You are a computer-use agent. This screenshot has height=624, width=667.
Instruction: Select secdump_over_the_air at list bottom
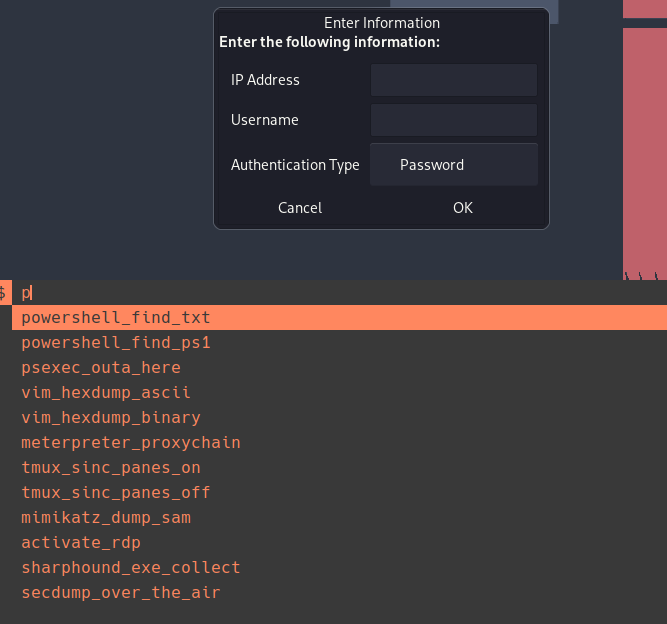click(121, 593)
